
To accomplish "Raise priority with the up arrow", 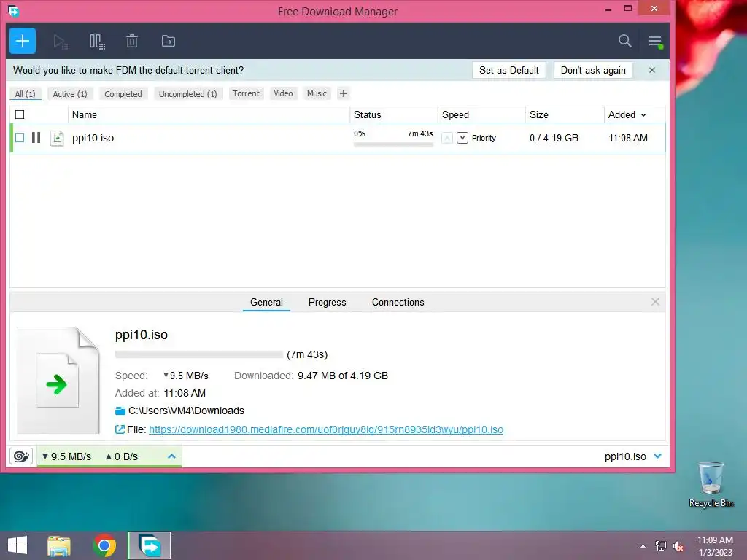I will [447, 138].
